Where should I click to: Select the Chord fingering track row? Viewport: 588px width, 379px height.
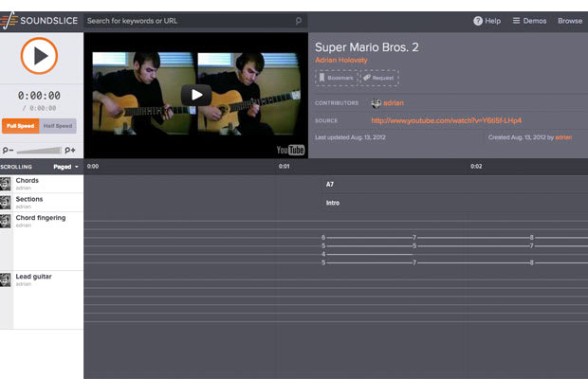[x=42, y=241]
